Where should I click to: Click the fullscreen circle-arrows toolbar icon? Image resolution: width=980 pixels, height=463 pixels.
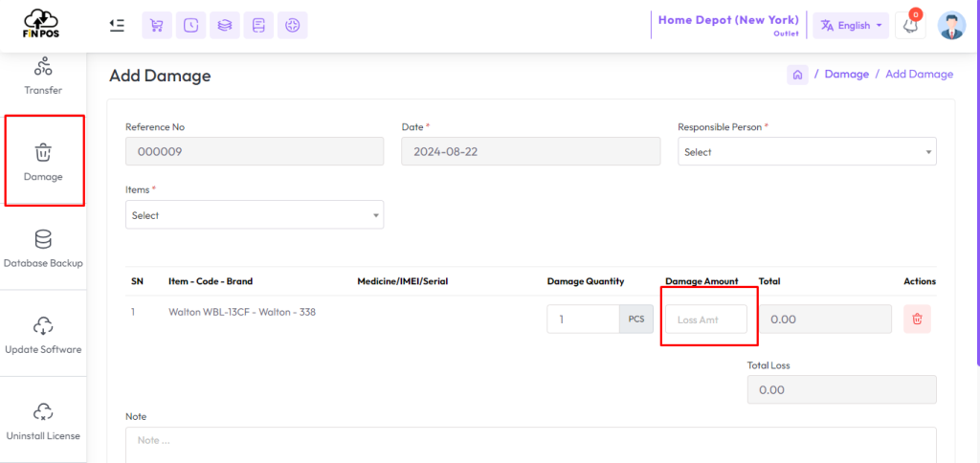click(292, 25)
